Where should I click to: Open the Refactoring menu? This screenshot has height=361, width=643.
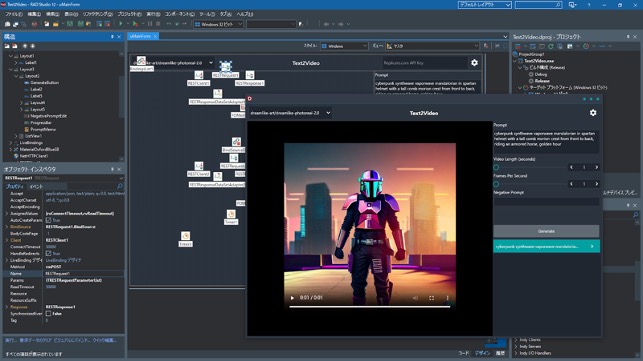[98, 14]
